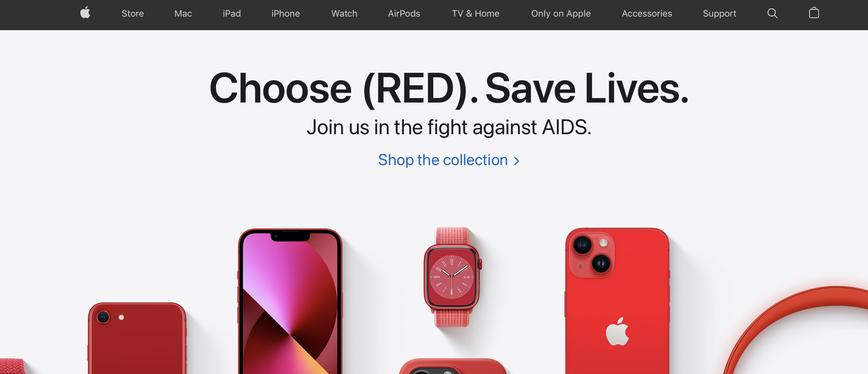Select the iPhone with gradient wallpaper screen

[x=290, y=302]
